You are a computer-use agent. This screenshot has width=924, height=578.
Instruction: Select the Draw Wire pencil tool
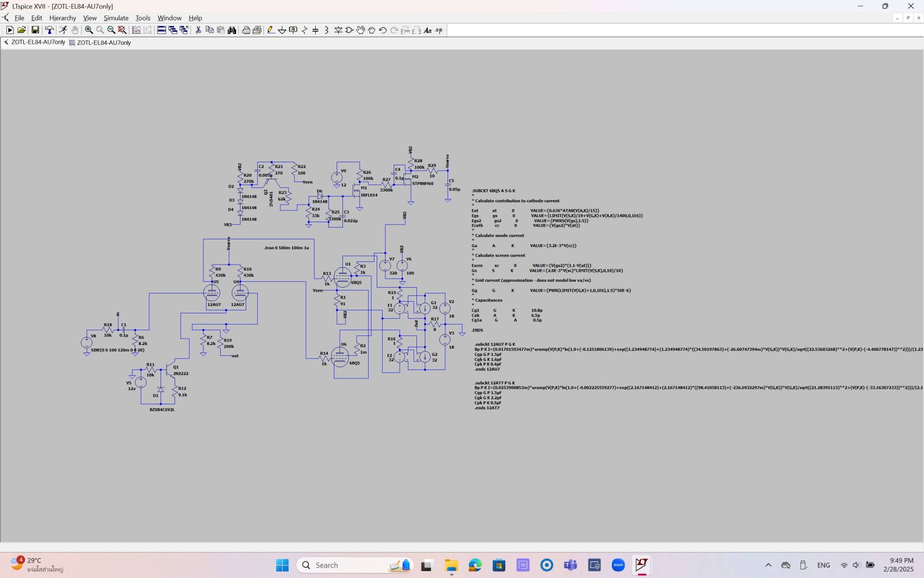(x=271, y=30)
